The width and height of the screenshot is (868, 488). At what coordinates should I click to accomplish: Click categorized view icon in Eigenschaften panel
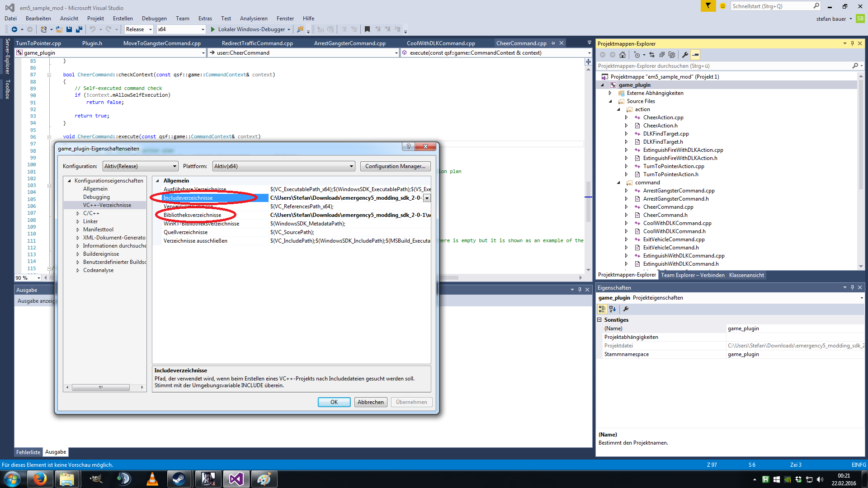[x=602, y=309]
